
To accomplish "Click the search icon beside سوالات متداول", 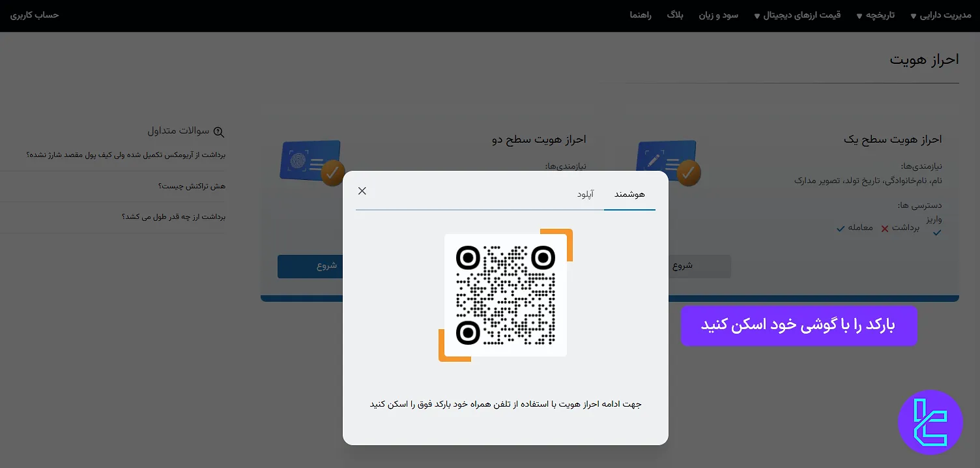I will (x=219, y=132).
